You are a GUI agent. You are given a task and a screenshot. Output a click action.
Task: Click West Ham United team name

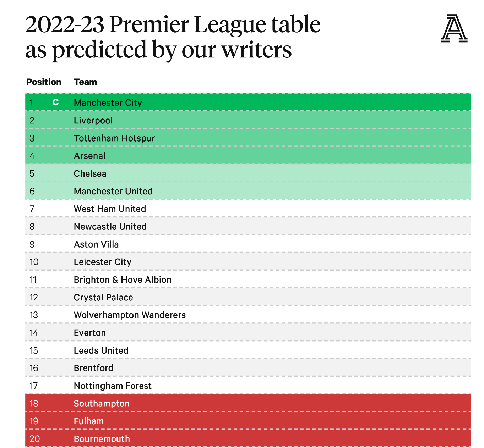[x=110, y=209]
